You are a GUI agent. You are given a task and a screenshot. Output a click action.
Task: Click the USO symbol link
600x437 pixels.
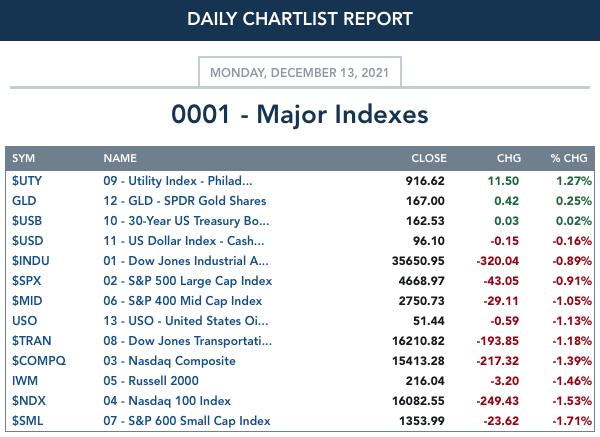pyautogui.click(x=24, y=321)
